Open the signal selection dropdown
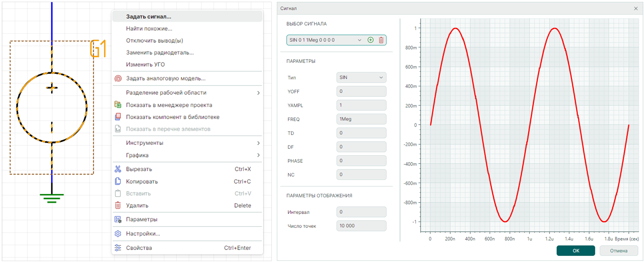Image resolution: width=644 pixels, height=262 pixels. pyautogui.click(x=359, y=40)
